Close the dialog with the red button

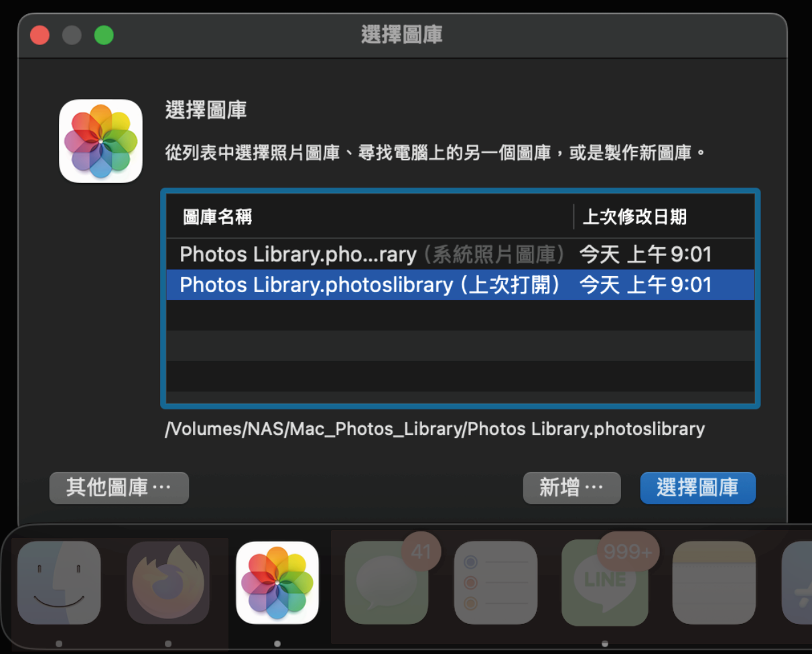point(40,35)
